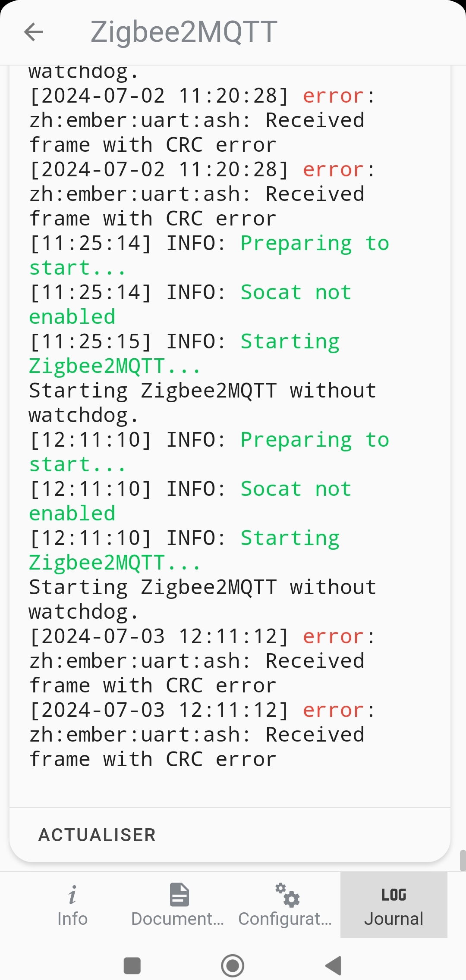Tap the italic i icon of Info tab
This screenshot has width=466, height=980.
[72, 895]
